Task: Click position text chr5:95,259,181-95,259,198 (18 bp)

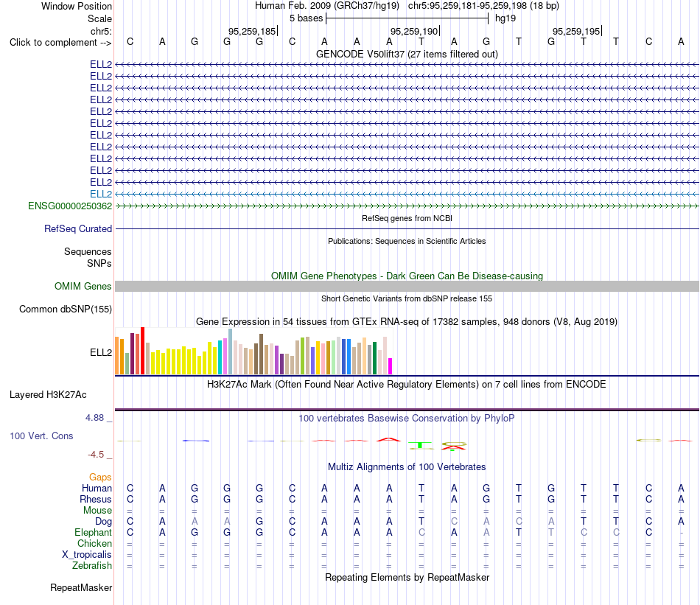Action: [483, 6]
